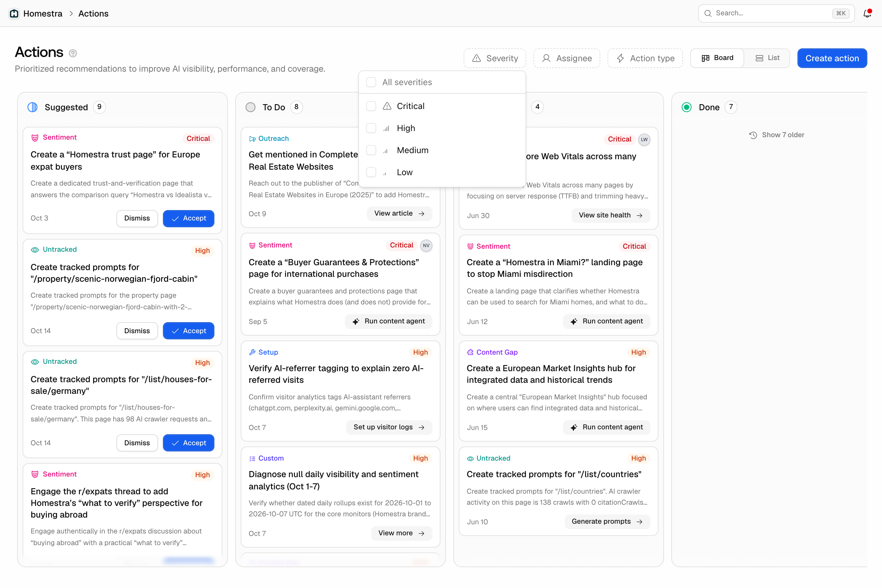
Task: Open Actions breadcrumb item
Action: click(x=93, y=13)
